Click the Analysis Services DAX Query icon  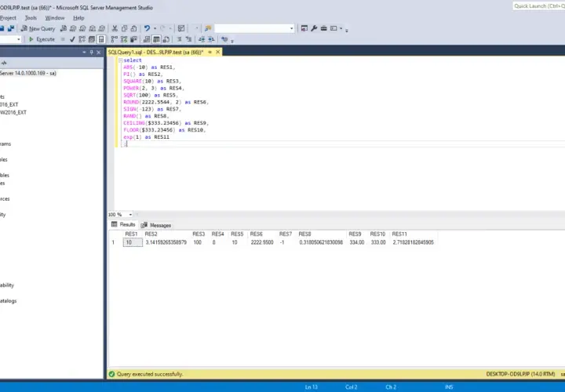coord(102,28)
